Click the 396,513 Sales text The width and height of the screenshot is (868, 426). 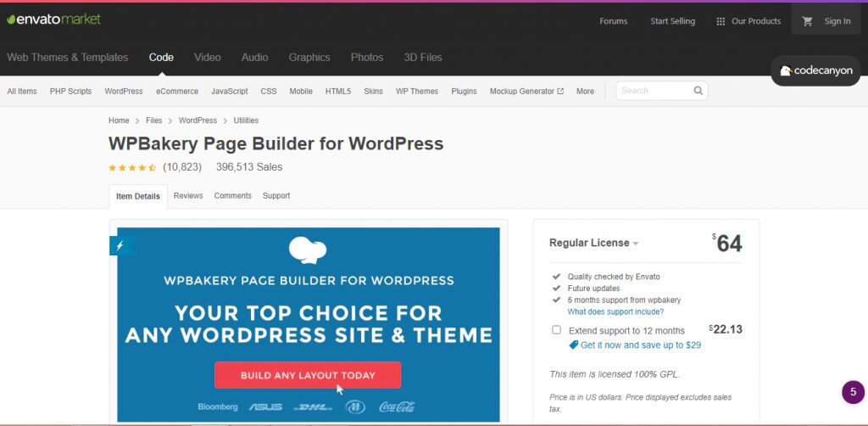(x=249, y=166)
